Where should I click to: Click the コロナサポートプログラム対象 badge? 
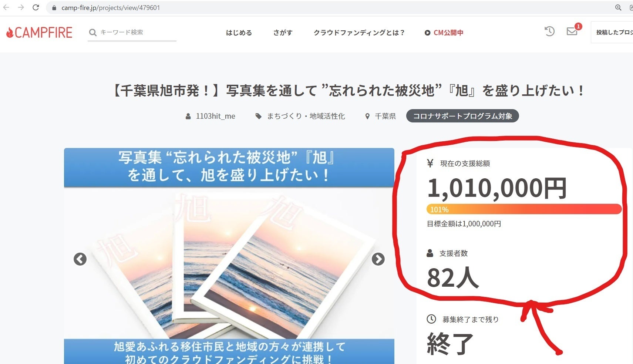pyautogui.click(x=462, y=116)
